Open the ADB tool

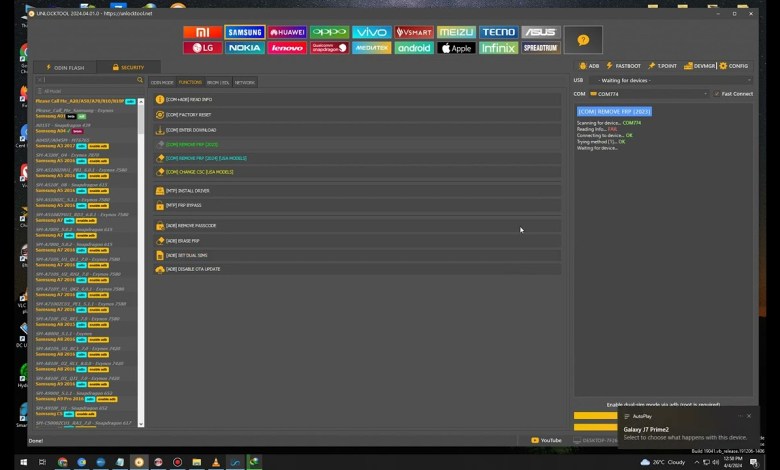(x=589, y=66)
